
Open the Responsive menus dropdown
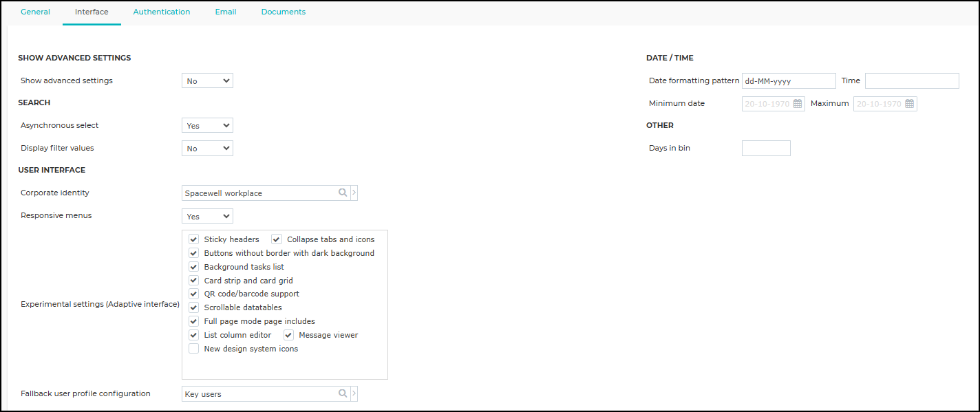[207, 216]
